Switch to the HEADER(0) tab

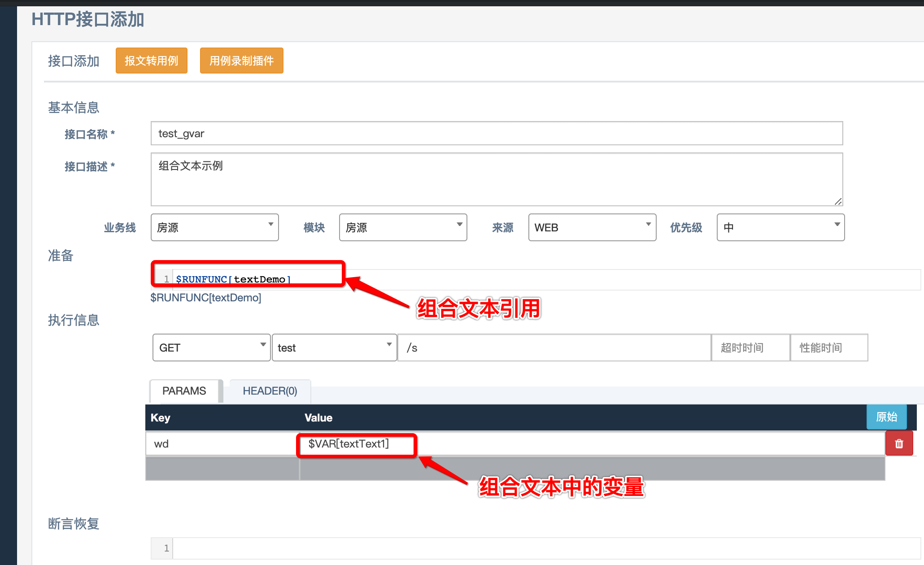click(x=270, y=391)
